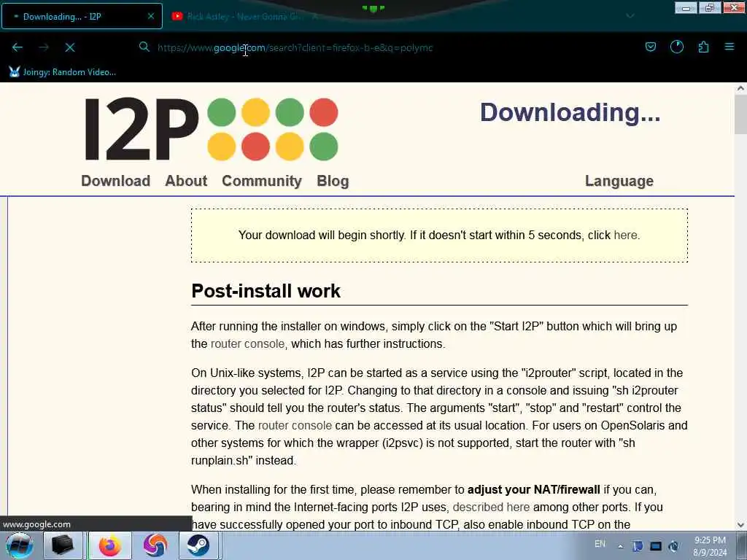Switch to Firefox in the taskbar
The width and height of the screenshot is (747, 560).
click(x=109, y=545)
